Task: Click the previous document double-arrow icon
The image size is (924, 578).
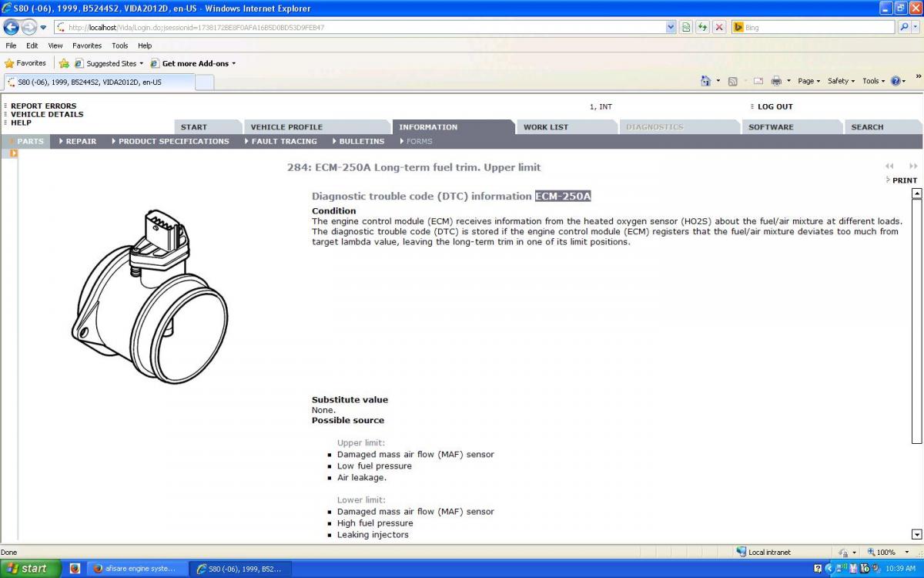Action: tap(889, 166)
